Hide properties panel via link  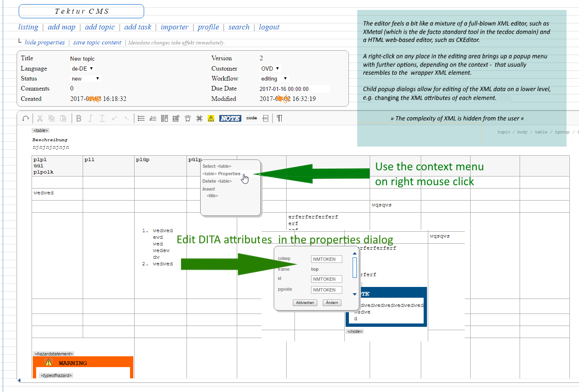44,42
